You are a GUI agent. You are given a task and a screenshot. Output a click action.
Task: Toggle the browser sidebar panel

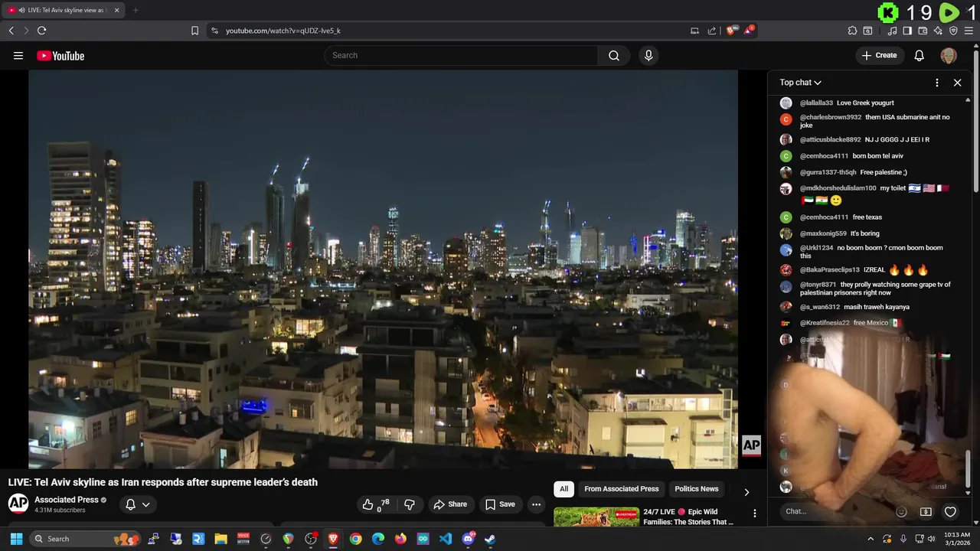tap(907, 31)
